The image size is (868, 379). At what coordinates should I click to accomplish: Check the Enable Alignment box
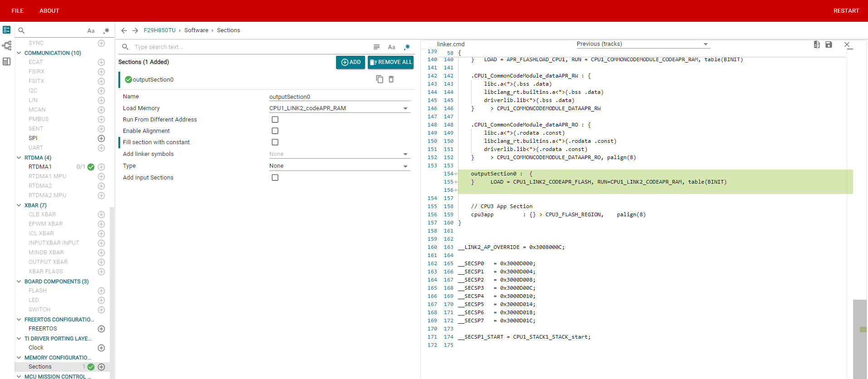click(x=275, y=131)
